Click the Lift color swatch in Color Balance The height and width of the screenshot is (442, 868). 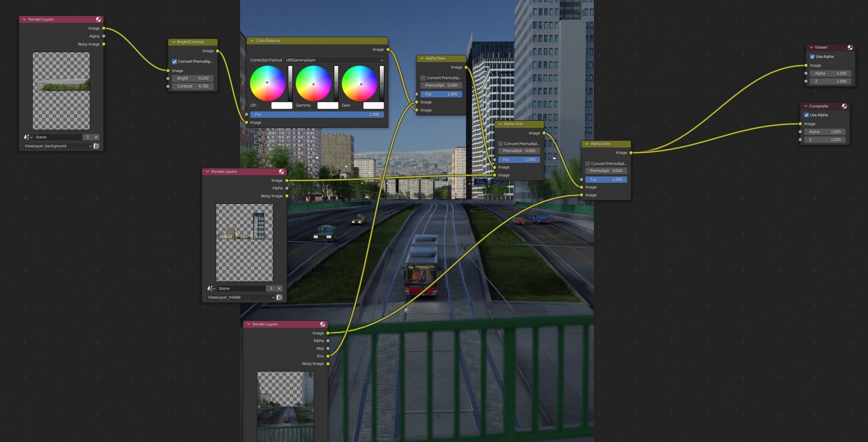pos(282,105)
